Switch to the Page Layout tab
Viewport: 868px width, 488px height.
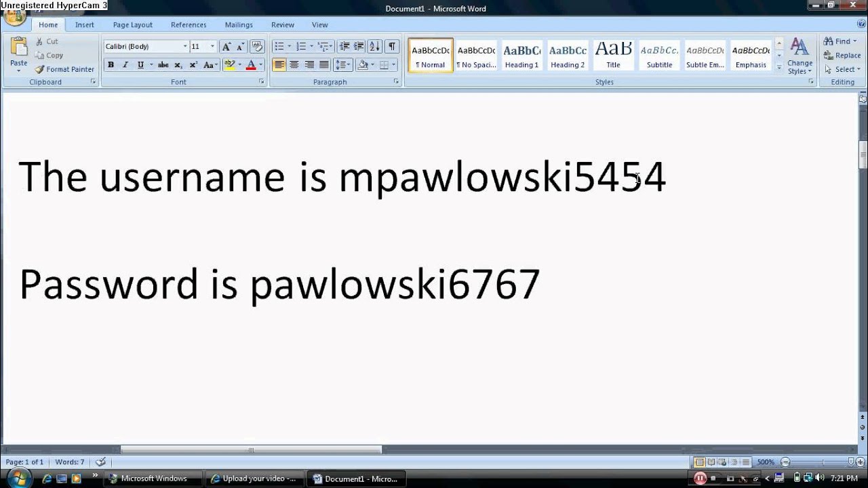pos(133,25)
